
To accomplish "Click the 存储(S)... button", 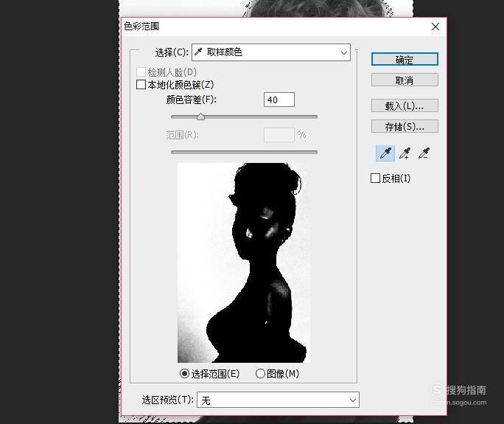I will tap(405, 126).
